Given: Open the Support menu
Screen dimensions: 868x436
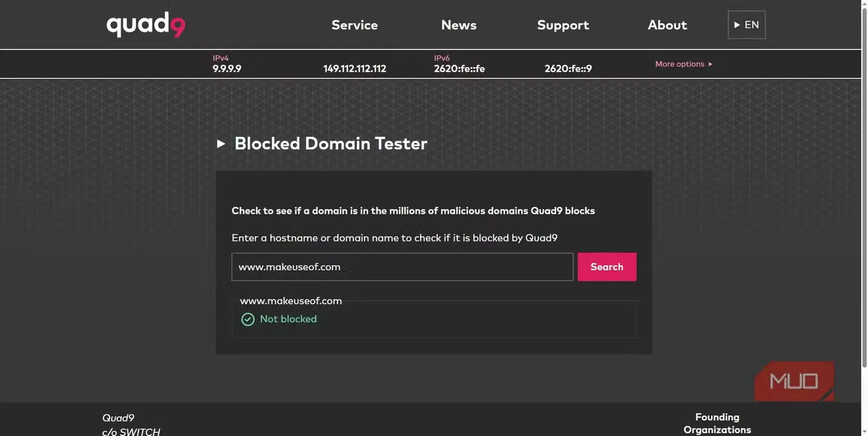Looking at the screenshot, I should (x=563, y=26).
